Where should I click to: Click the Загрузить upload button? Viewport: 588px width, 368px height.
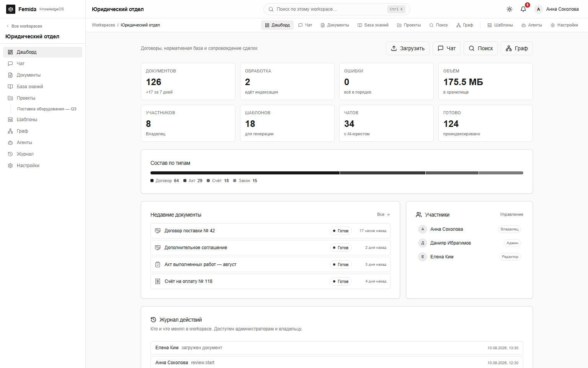point(408,48)
